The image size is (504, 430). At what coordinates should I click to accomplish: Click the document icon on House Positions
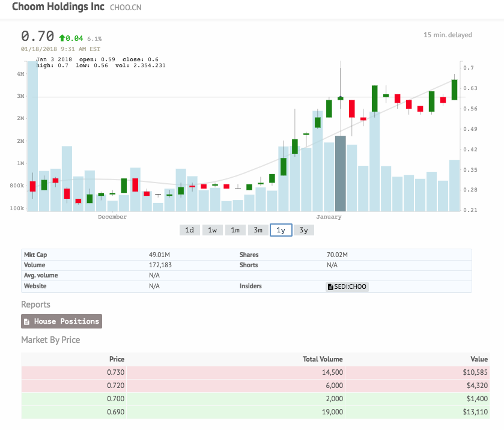point(26,322)
